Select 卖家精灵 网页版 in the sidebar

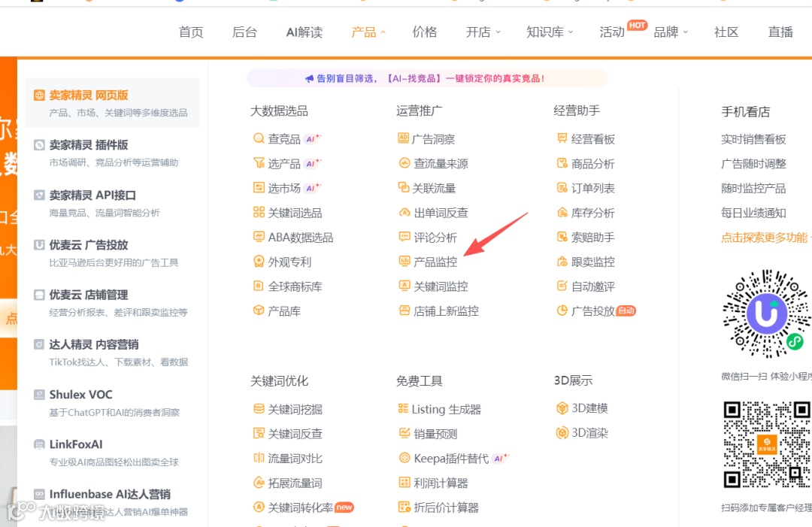pos(112,103)
